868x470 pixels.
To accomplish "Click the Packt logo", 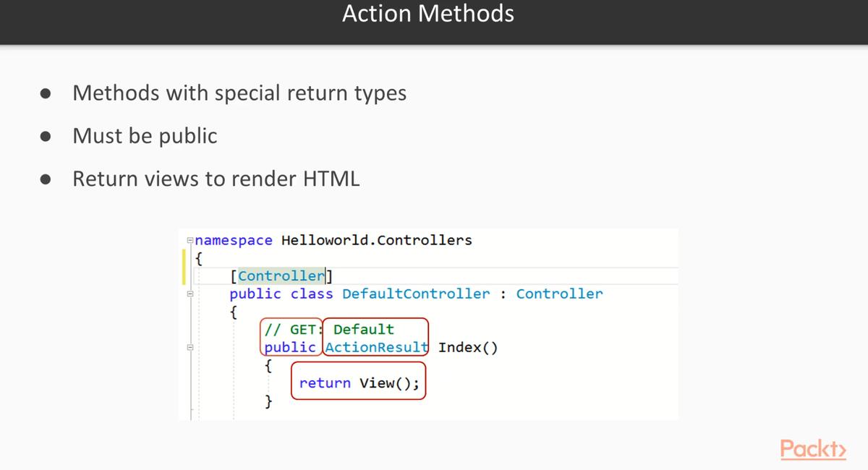I will click(813, 448).
